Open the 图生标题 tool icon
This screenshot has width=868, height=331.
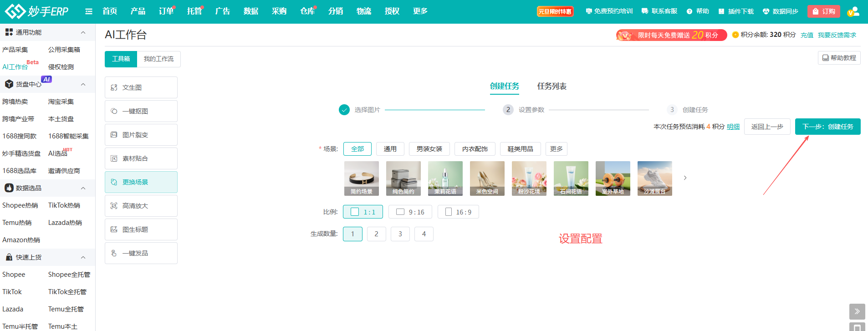[x=114, y=229]
